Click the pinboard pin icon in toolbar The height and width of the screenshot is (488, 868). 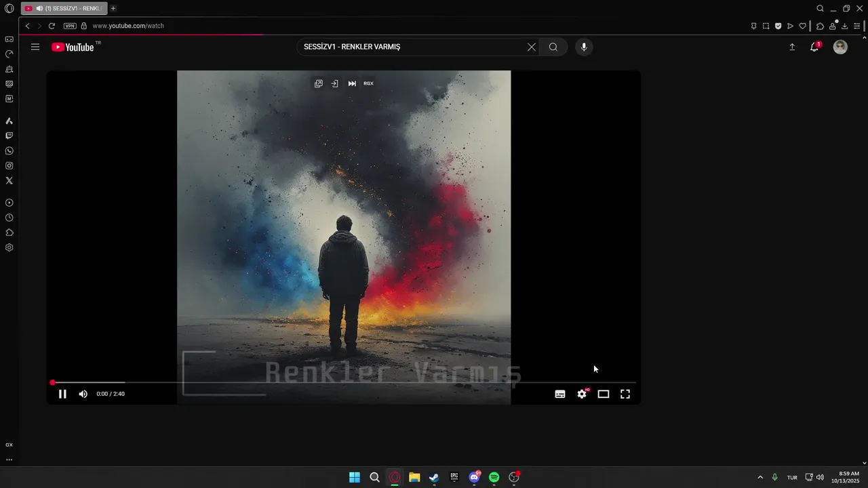pos(753,26)
